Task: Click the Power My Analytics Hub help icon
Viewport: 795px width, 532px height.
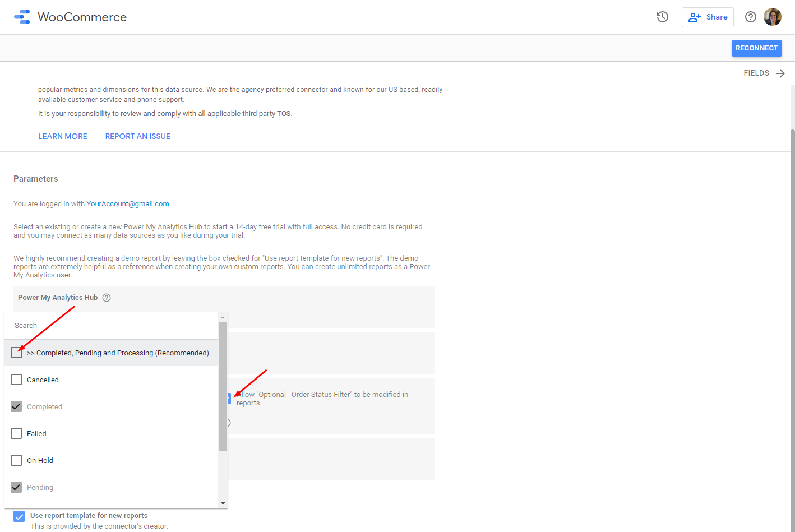Action: (x=107, y=298)
